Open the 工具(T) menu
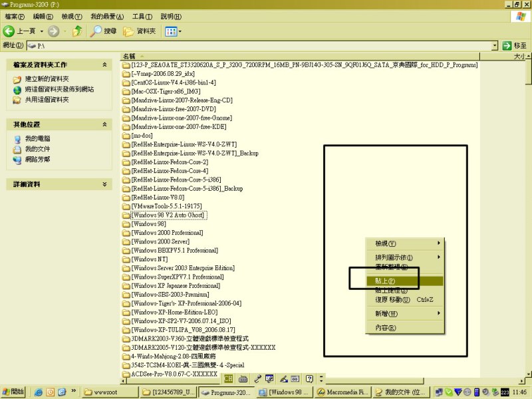This screenshot has width=532, height=399. click(142, 16)
